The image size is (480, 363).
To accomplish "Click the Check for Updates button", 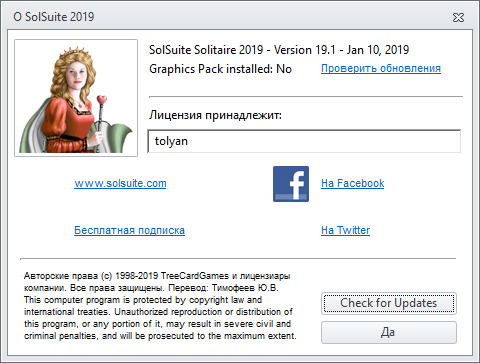I will click(x=389, y=303).
